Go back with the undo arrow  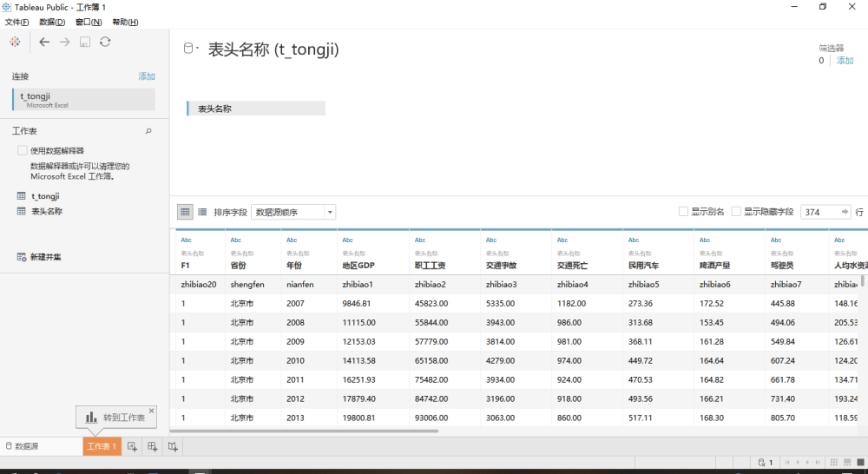44,42
